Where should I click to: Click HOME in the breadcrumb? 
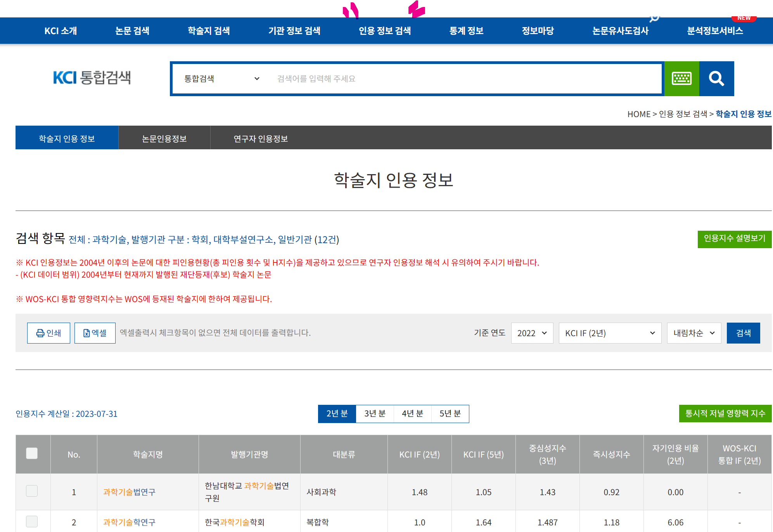click(639, 114)
